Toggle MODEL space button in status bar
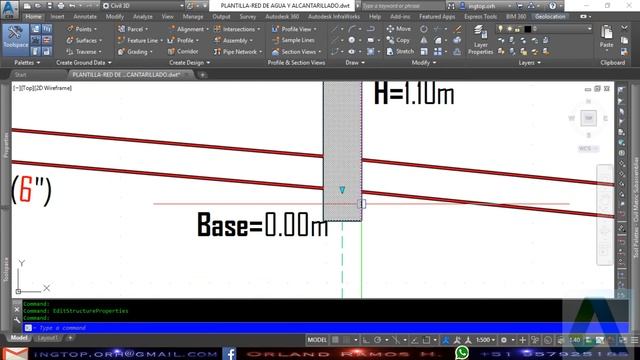 (x=317, y=340)
